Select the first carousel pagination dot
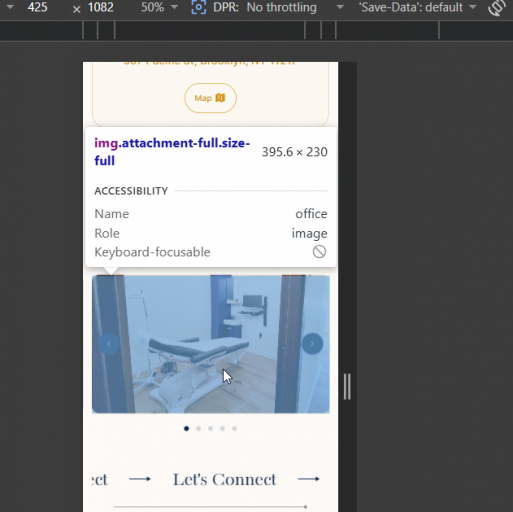 pos(186,428)
